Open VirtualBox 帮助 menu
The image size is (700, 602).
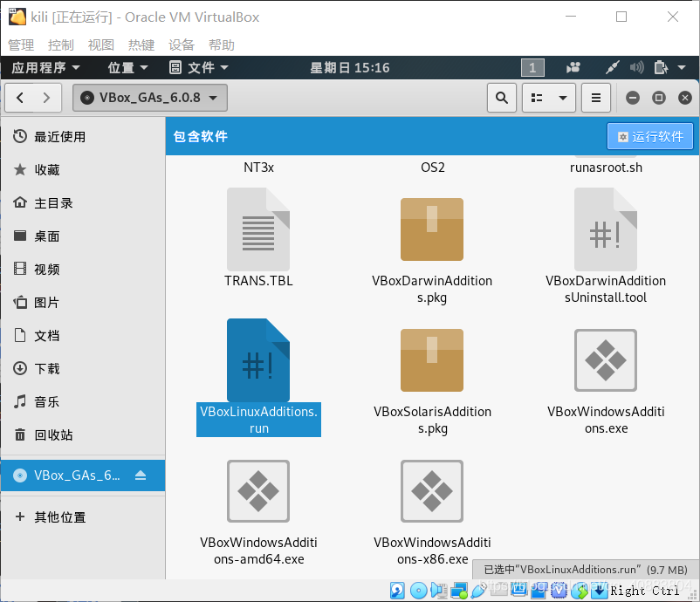[222, 45]
